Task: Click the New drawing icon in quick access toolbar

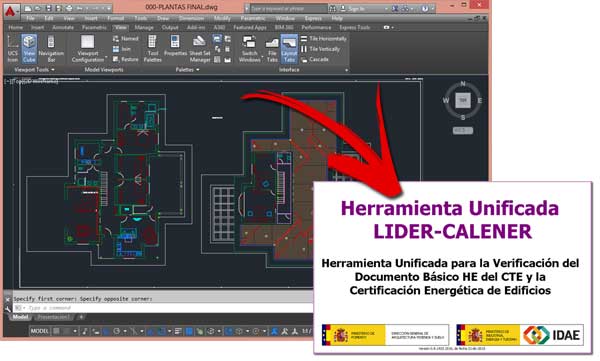Action: pyautogui.click(x=28, y=8)
